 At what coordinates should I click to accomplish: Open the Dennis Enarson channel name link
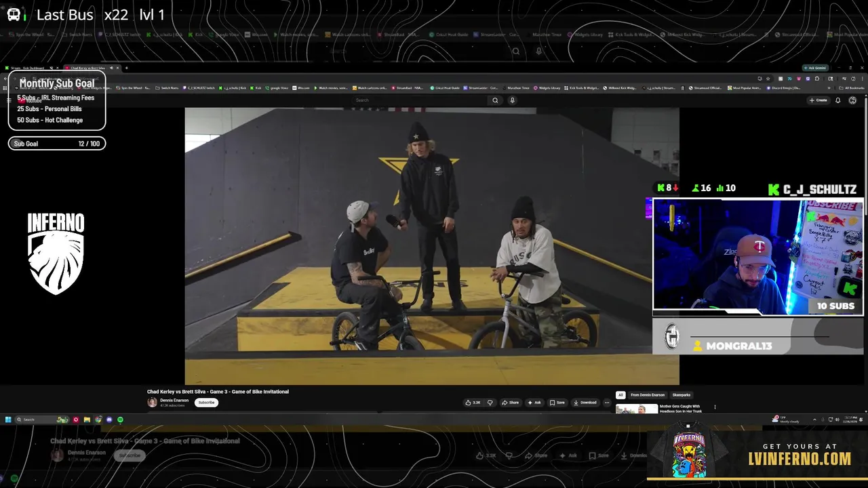point(174,401)
